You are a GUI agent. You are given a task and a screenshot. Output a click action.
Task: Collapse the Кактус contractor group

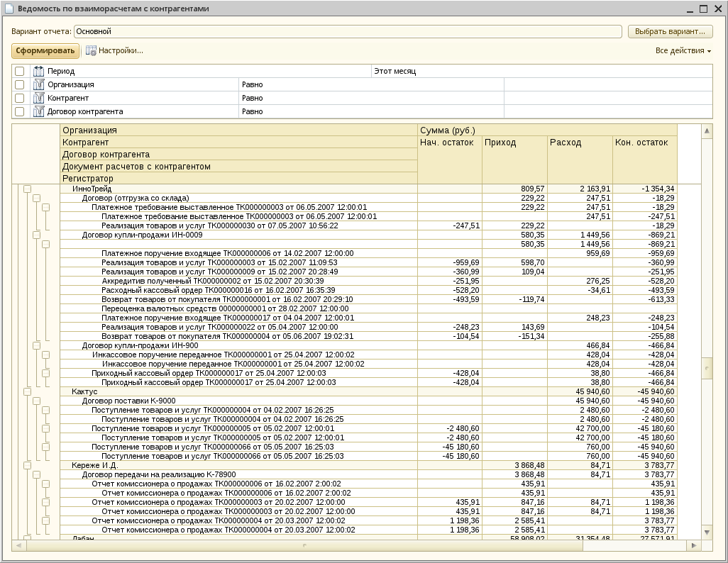28,391
